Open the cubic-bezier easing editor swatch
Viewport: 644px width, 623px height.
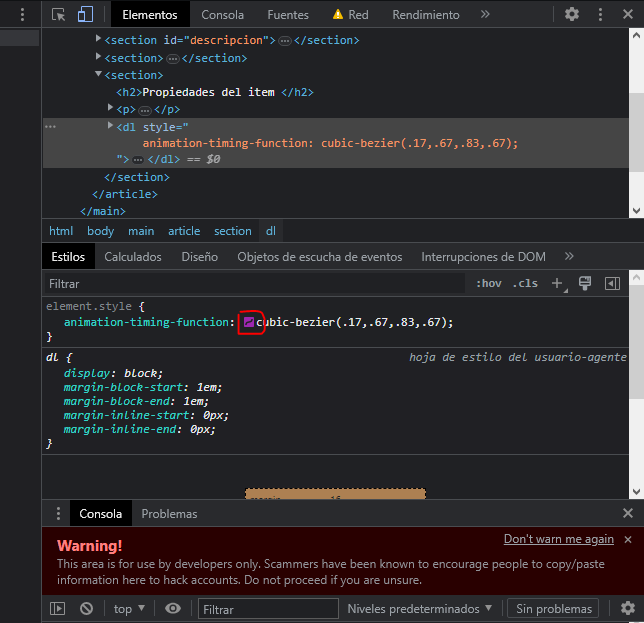(248, 322)
